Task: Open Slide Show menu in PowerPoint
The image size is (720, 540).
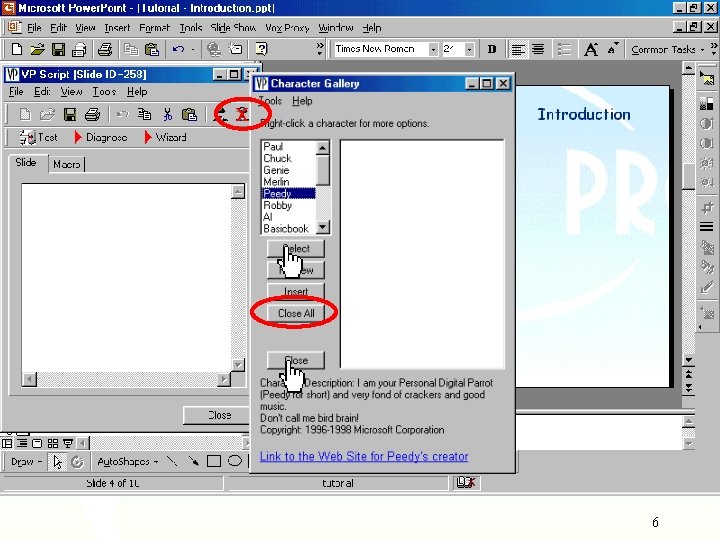Action: point(233,28)
